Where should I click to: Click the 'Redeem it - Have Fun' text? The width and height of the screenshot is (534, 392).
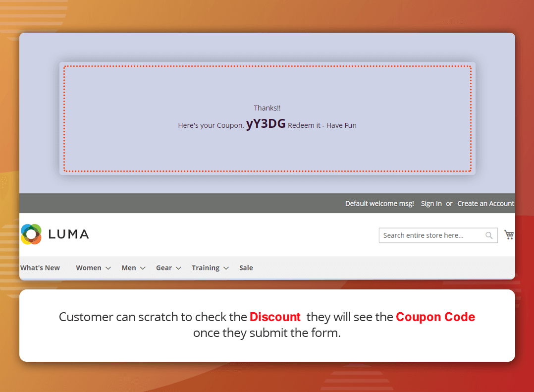(x=322, y=125)
